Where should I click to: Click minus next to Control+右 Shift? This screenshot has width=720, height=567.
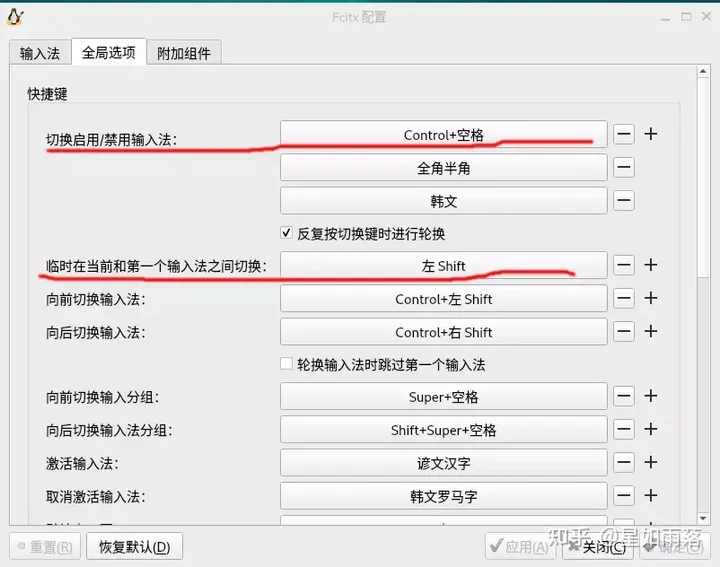(624, 331)
